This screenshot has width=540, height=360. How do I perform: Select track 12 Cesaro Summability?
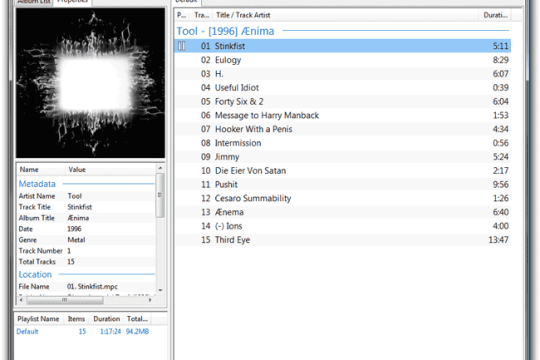point(343,198)
